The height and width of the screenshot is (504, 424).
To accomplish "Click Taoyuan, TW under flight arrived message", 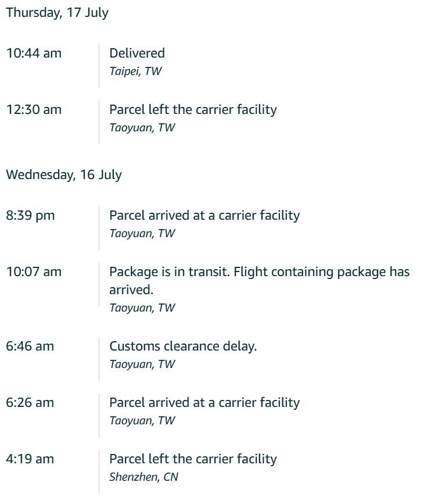I will pyautogui.click(x=142, y=308).
